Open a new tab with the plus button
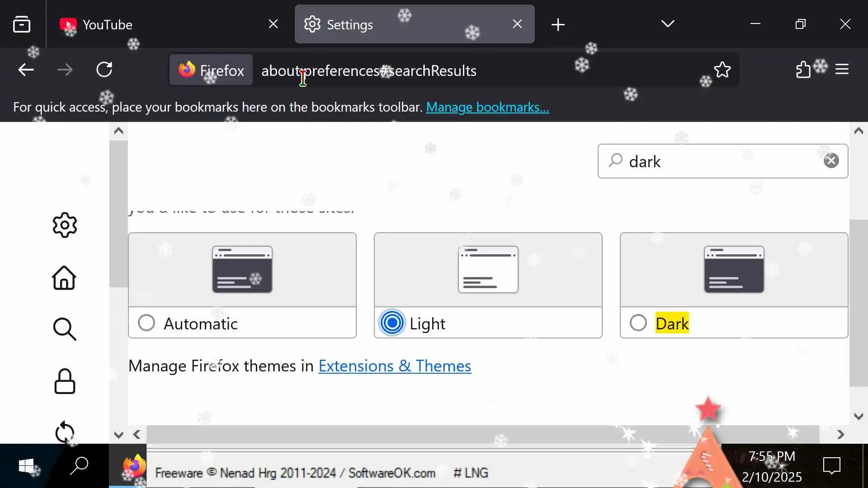The height and width of the screenshot is (488, 868). [x=558, y=24]
